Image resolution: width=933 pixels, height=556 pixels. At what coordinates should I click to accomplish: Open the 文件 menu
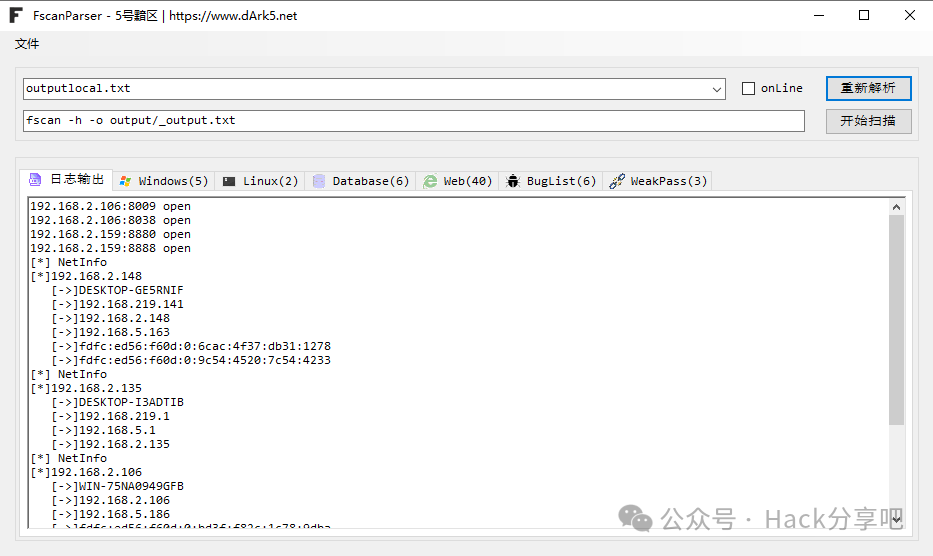click(27, 44)
